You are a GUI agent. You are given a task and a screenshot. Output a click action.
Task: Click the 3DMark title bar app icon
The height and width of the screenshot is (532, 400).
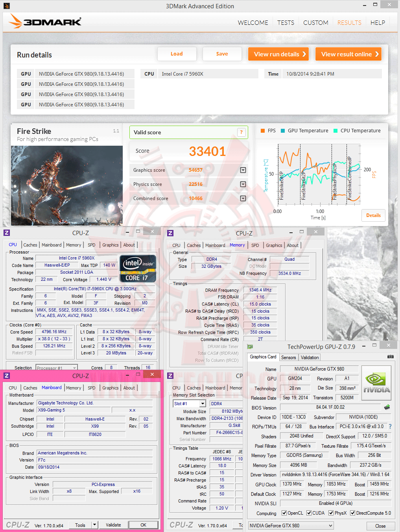click(x=6, y=6)
